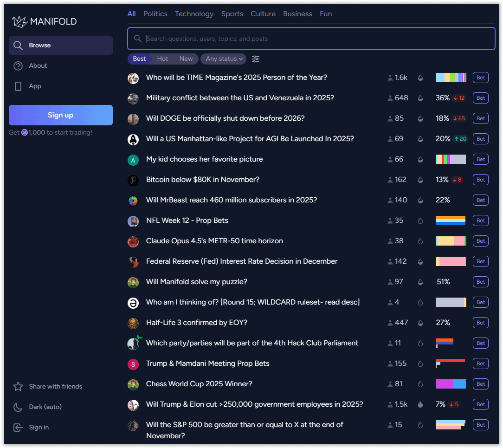Screen dimensions: 503x448
Task: Click color bar of TIME Person of the Year
Action: 451,78
